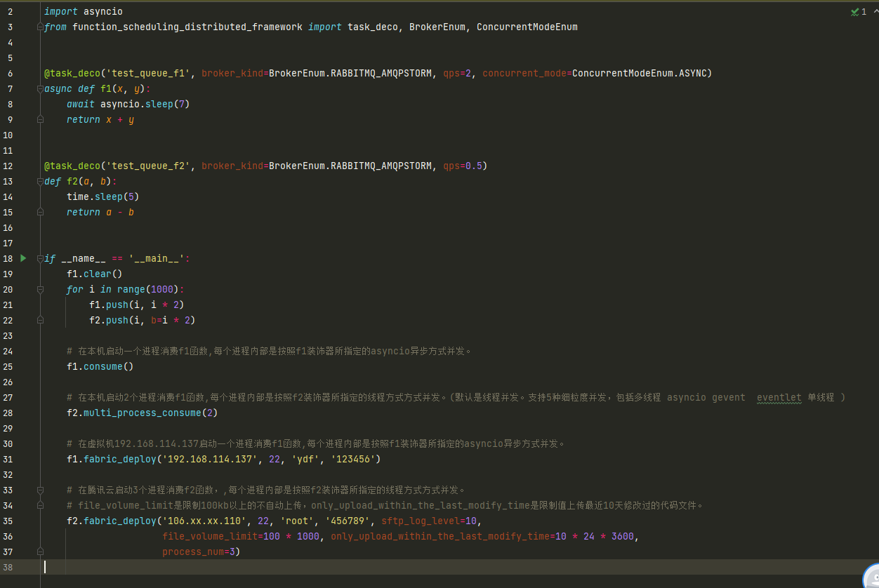This screenshot has height=588, width=879.
Task: Click 'ConcurrentModeEnum' in the import line
Action: 527,27
